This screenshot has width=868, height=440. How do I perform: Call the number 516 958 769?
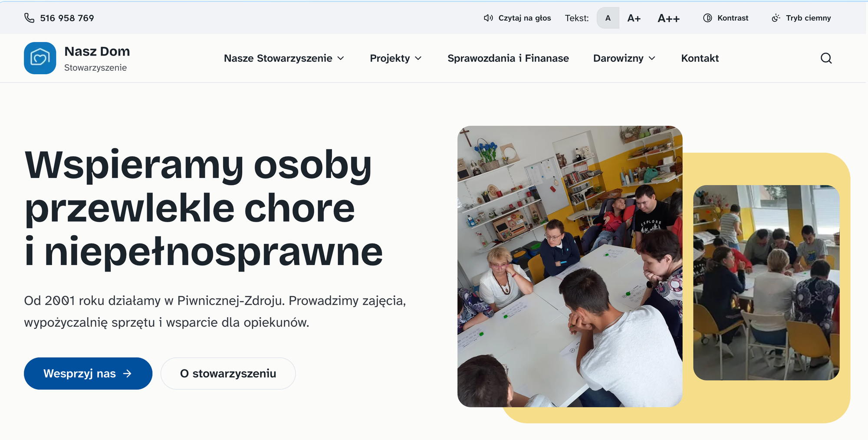tap(67, 18)
